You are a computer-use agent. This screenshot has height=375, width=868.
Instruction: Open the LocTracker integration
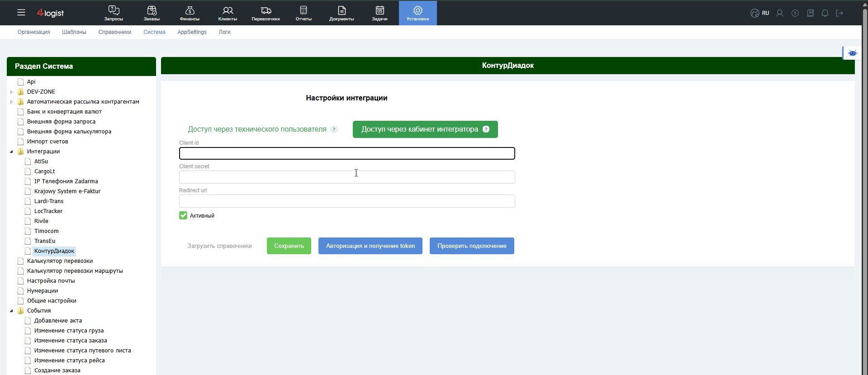tap(48, 211)
